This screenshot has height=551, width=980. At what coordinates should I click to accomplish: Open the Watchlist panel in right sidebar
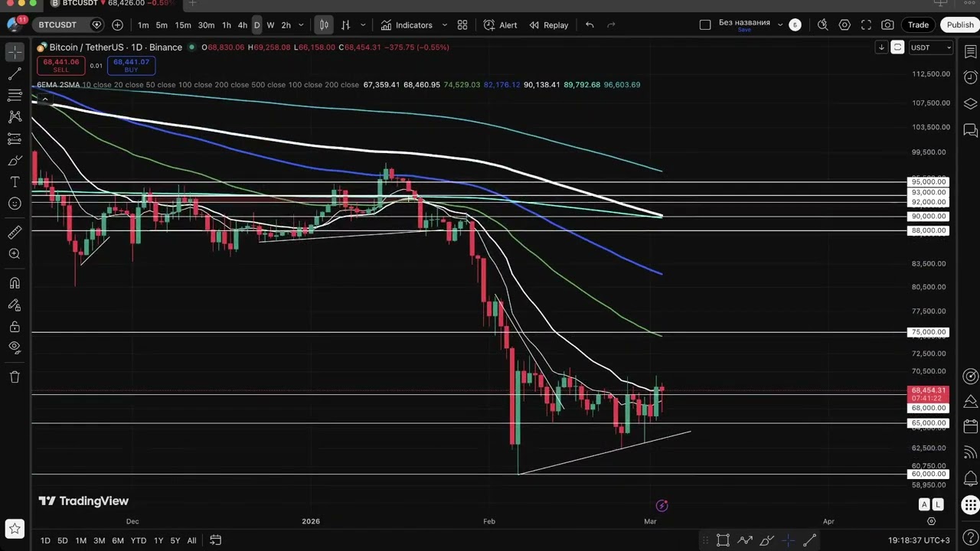coord(970,52)
